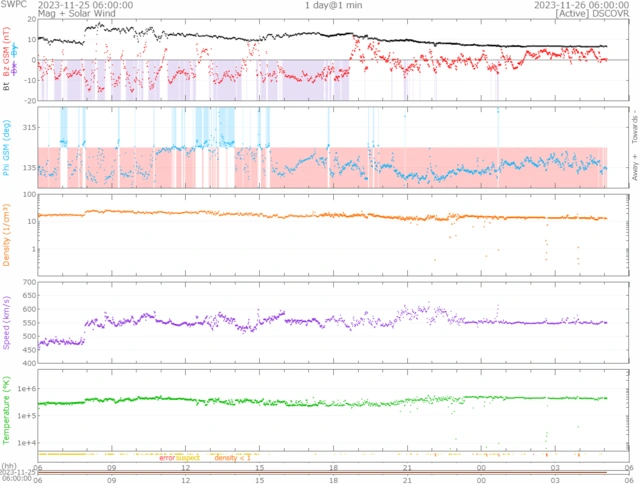Click the '1 day@1 min' time span label
The height and width of the screenshot is (484, 640).
tap(333, 5)
